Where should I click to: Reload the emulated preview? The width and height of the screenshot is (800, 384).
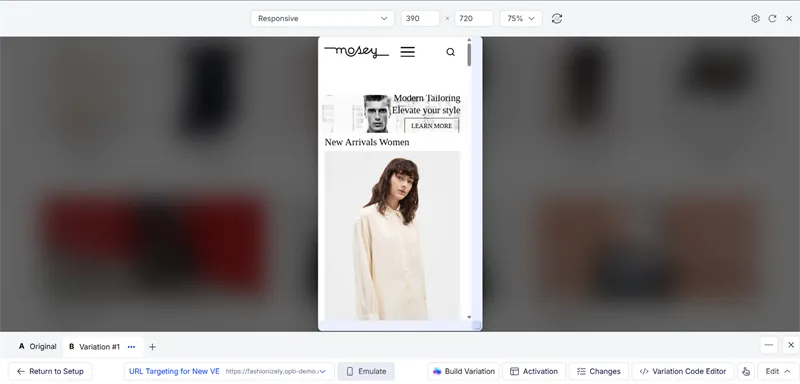tap(772, 18)
